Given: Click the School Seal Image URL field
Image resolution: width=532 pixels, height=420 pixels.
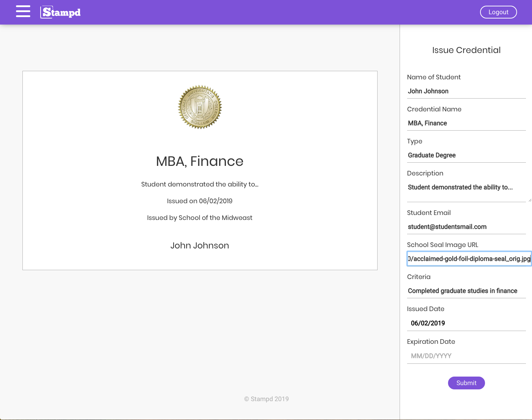Looking at the screenshot, I should tap(469, 259).
